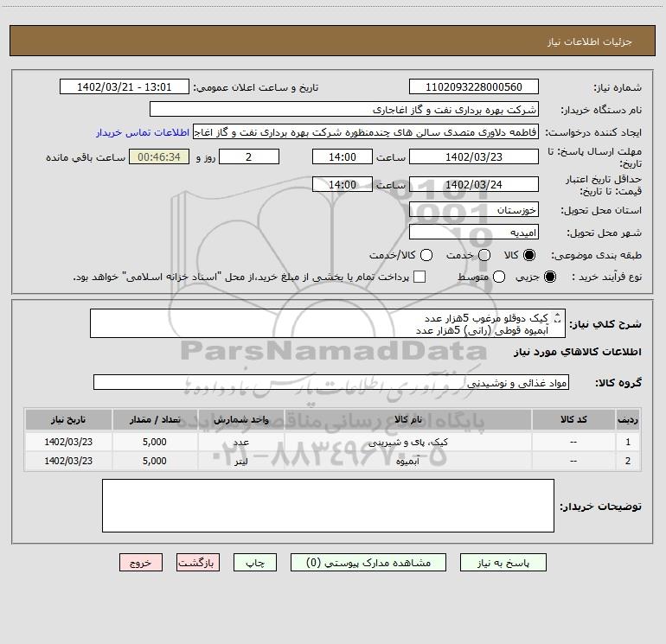
Task: Click the response deadline 14:00 time field
Action: click(x=343, y=156)
